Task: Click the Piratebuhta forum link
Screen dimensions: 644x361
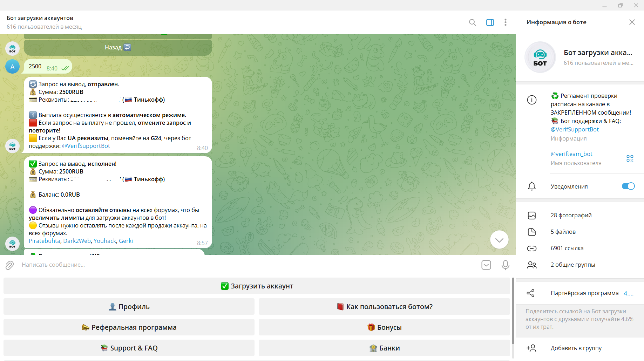Action: click(x=45, y=241)
